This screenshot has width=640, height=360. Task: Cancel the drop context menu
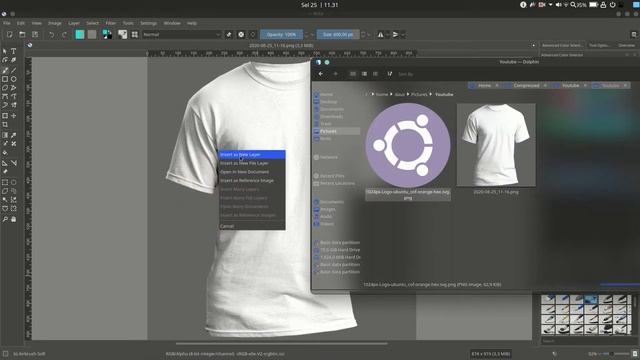tap(252, 226)
